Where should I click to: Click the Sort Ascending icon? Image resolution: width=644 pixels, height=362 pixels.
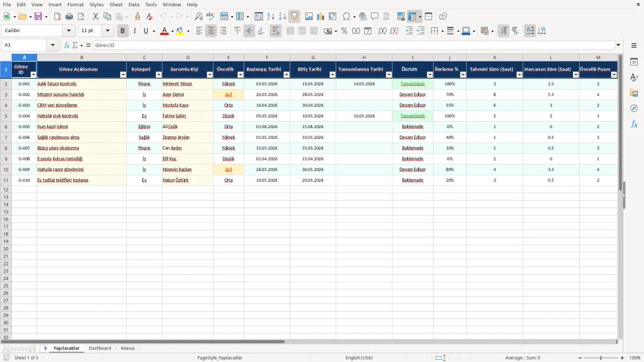[270, 17]
